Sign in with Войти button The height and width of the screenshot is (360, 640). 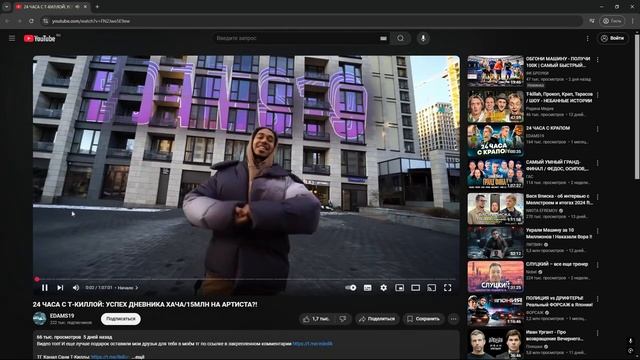click(x=613, y=38)
